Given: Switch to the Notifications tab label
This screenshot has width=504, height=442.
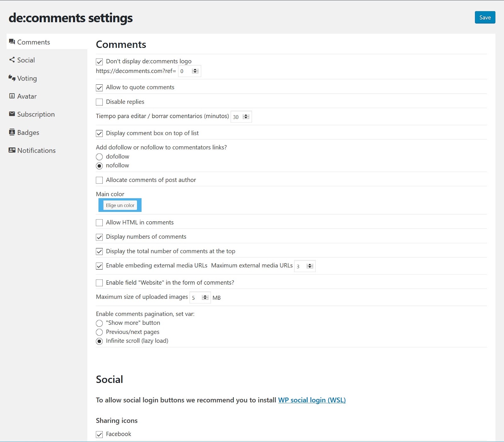Looking at the screenshot, I should pos(36,150).
